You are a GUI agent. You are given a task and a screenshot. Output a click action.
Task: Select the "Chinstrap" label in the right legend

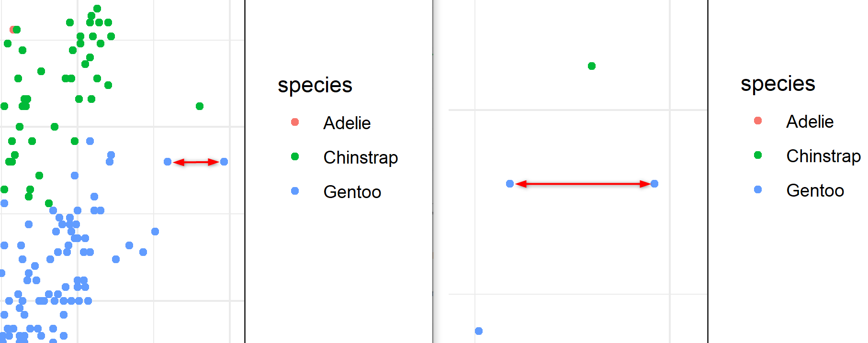click(x=823, y=156)
